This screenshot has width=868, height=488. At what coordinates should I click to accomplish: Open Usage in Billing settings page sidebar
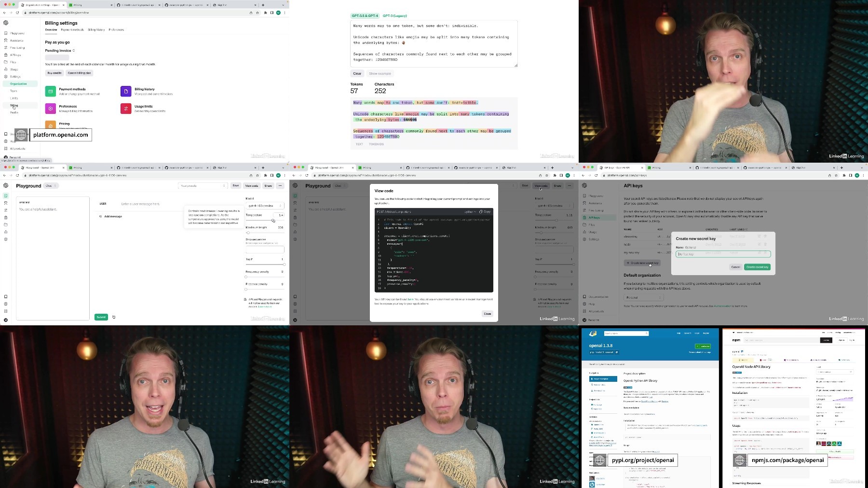(14, 70)
